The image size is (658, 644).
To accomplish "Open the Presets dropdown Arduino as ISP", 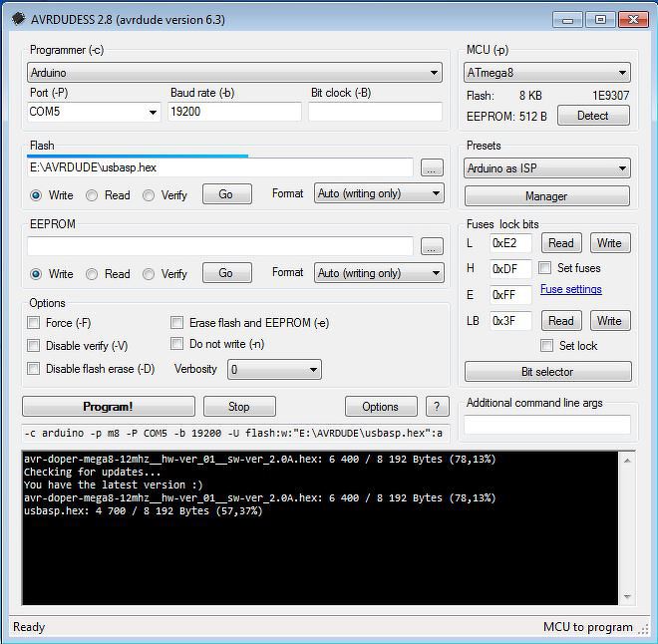I will click(546, 168).
